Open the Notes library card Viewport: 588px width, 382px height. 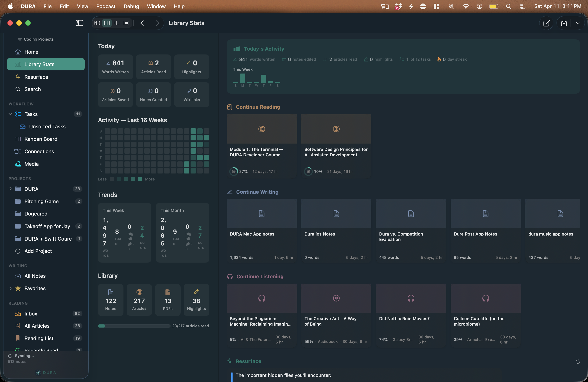click(111, 300)
